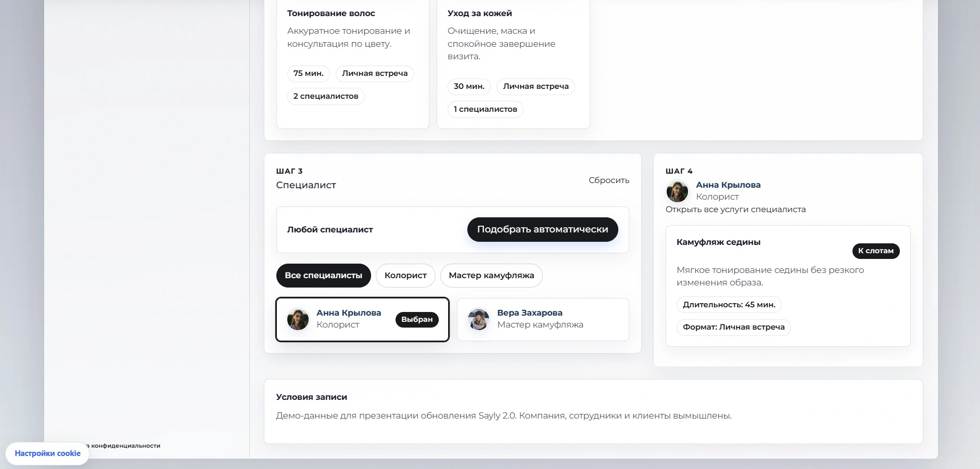The width and height of the screenshot is (980, 469).
Task: Click Личная встреча chip in Уход за кожей card
Action: point(536,86)
